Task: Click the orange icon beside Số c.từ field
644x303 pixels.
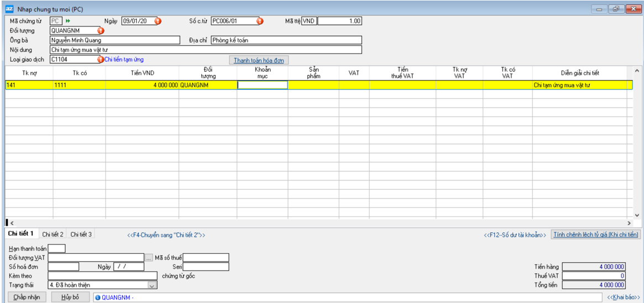Action: [x=260, y=21]
